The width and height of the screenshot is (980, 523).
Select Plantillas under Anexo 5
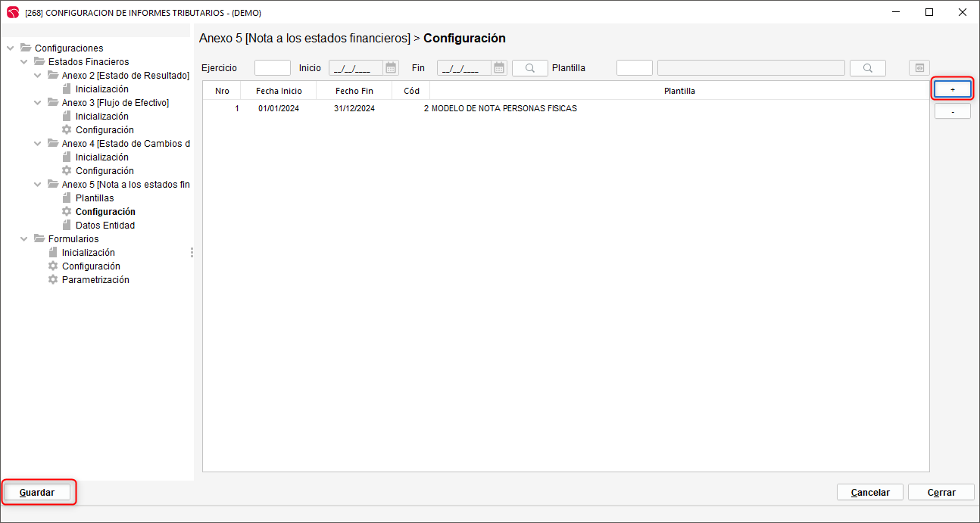coord(94,198)
